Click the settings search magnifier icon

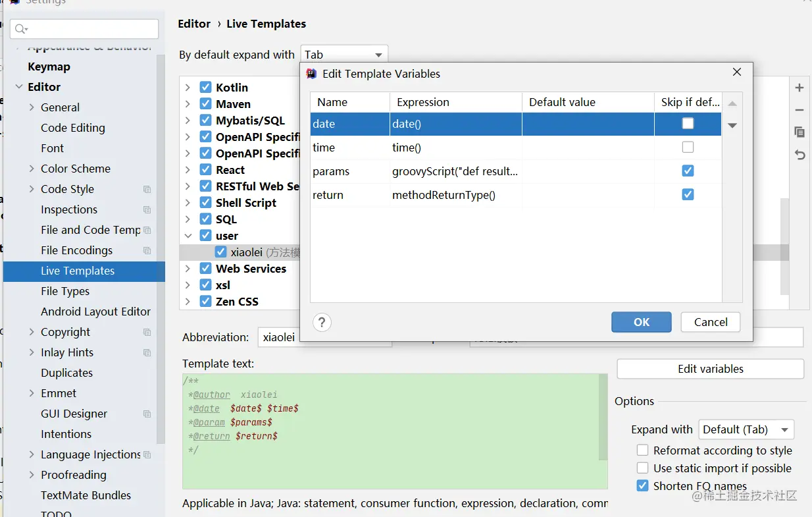click(22, 29)
